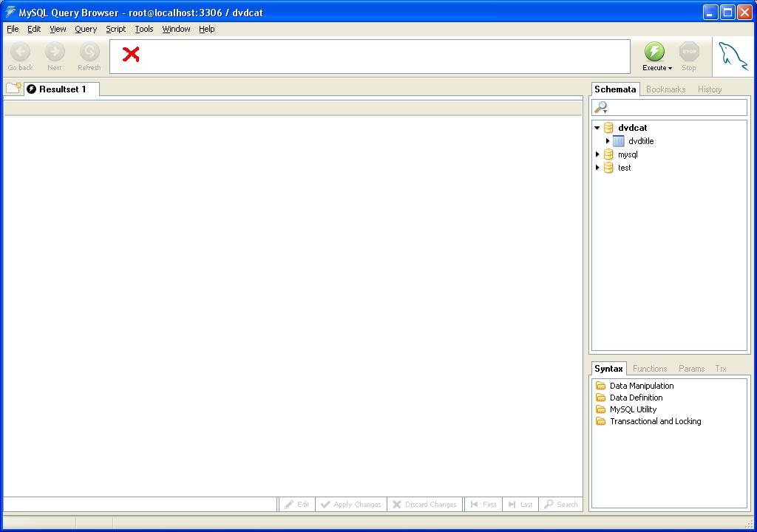This screenshot has width=757, height=532.
Task: Expand the mysql schema node
Action: (x=597, y=154)
